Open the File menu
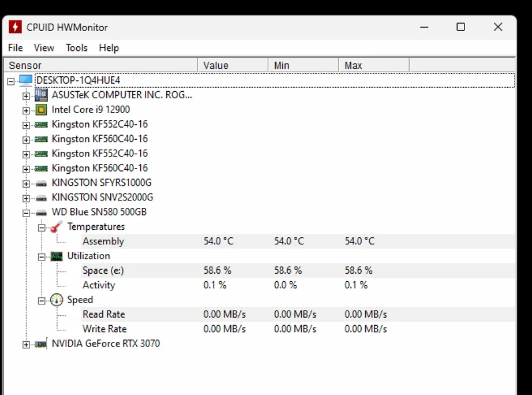The image size is (532, 395). 16,48
